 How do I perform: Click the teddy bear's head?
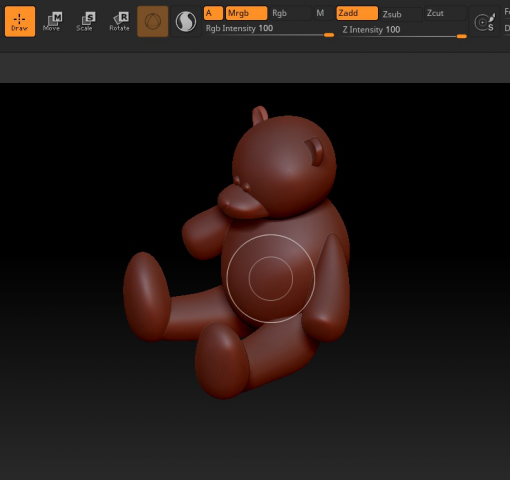pyautogui.click(x=283, y=167)
